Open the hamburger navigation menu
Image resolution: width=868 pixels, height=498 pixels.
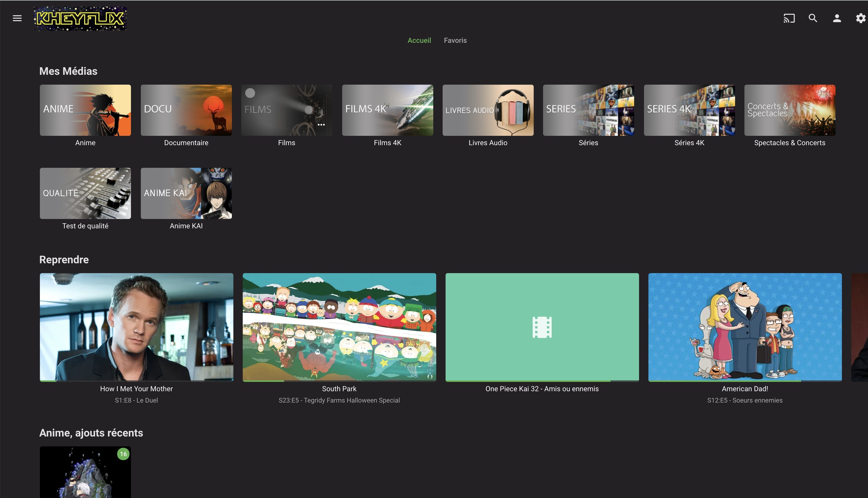tap(17, 18)
